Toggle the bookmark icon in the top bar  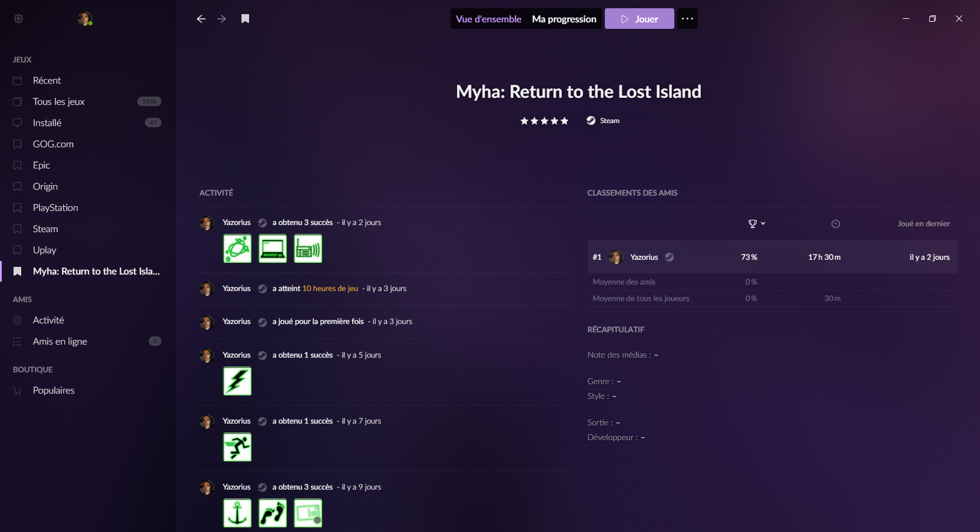coord(245,19)
